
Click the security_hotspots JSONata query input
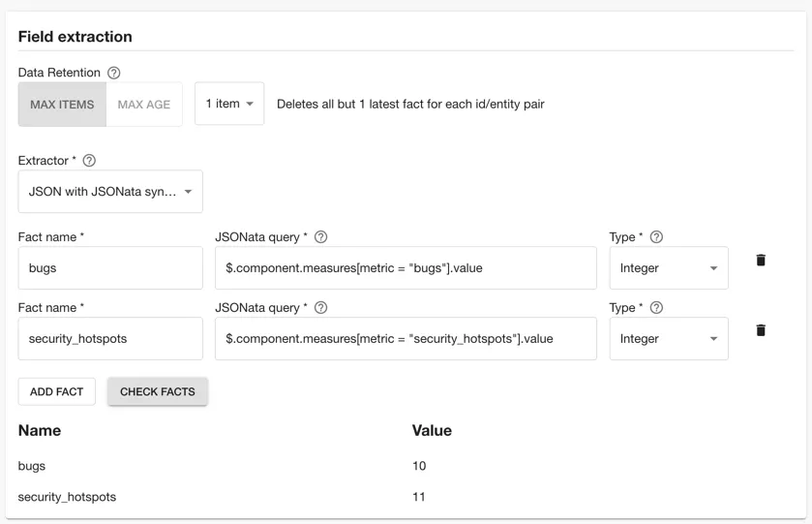click(x=406, y=339)
